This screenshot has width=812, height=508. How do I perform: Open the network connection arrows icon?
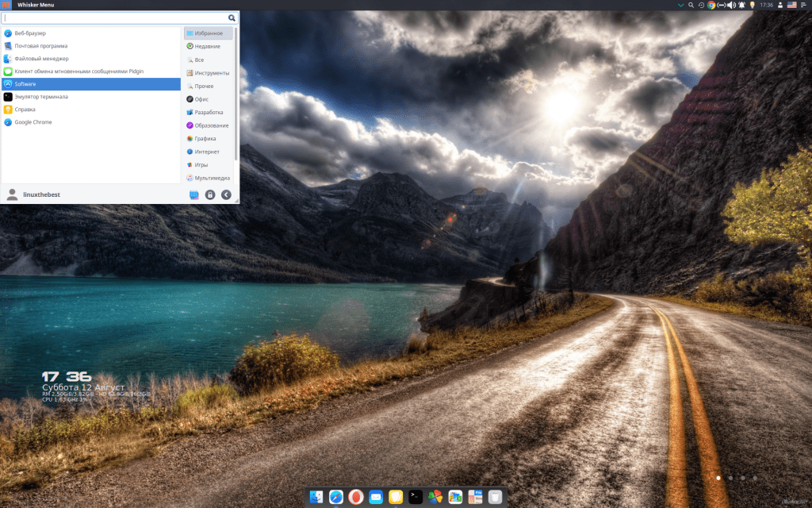pos(721,5)
